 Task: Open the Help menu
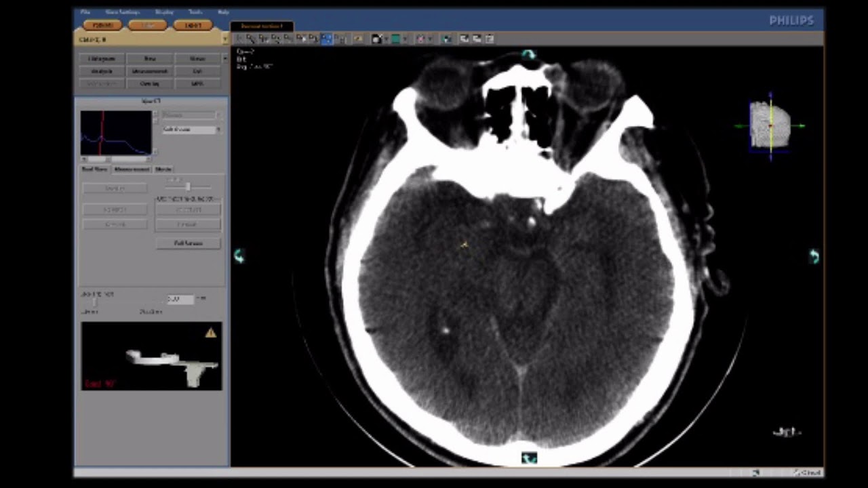223,12
